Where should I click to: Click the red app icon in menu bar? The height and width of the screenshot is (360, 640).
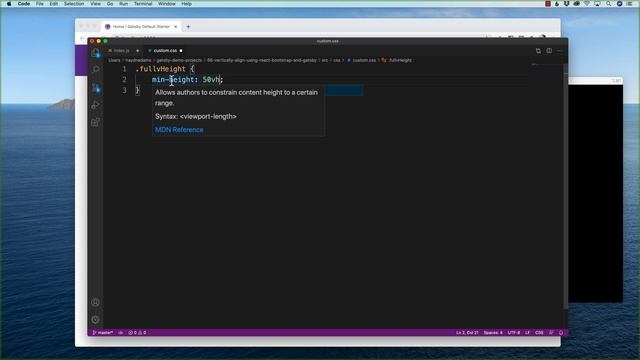pos(548,4)
